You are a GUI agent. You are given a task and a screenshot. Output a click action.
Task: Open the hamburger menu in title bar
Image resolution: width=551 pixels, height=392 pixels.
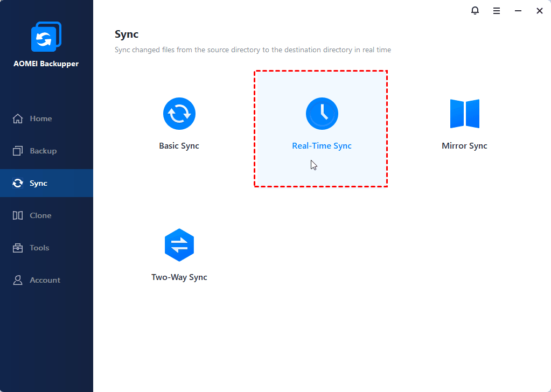[496, 11]
